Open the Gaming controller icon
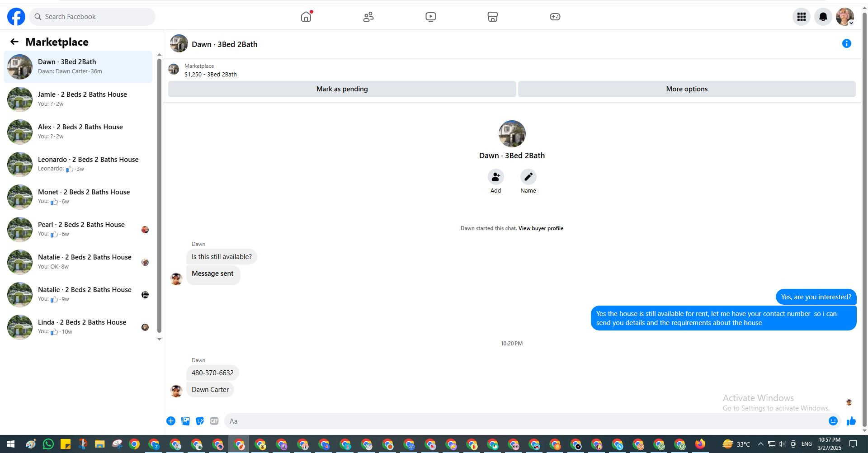Viewport: 868px width, 453px height. click(x=555, y=17)
